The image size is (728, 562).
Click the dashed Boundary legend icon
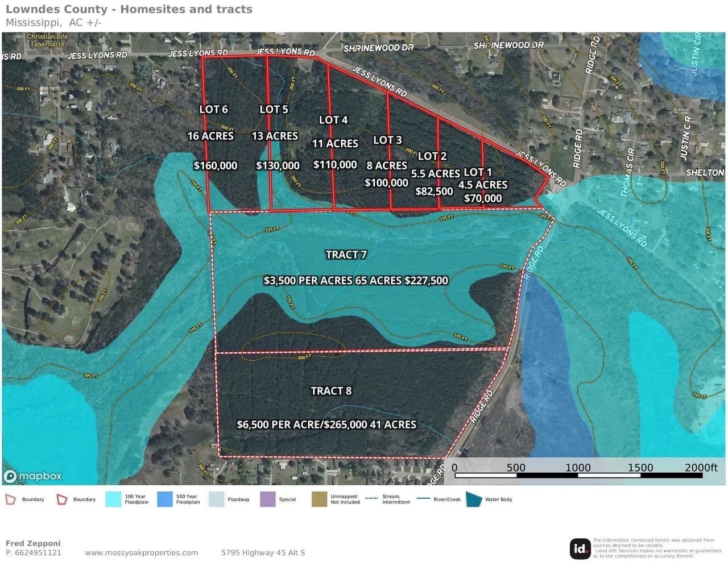pyautogui.click(x=11, y=499)
